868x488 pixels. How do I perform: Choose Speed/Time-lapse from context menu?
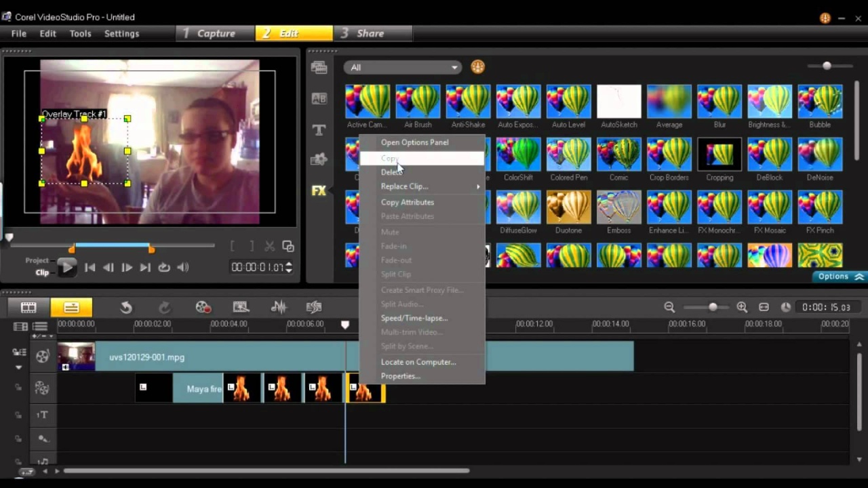414,318
